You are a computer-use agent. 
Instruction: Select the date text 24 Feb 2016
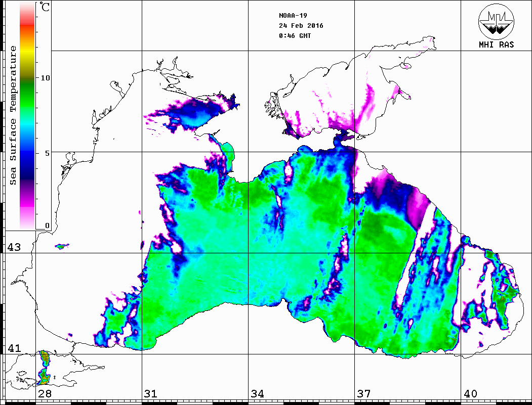coord(301,26)
